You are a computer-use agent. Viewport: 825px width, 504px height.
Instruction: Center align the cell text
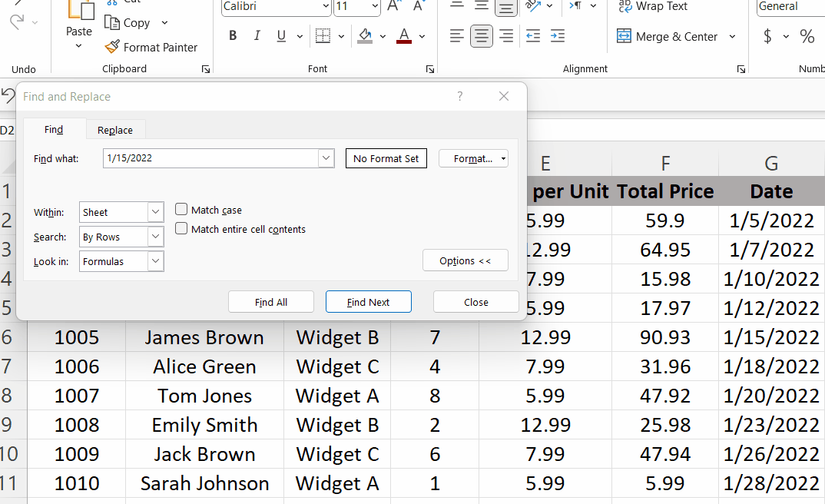click(x=482, y=36)
